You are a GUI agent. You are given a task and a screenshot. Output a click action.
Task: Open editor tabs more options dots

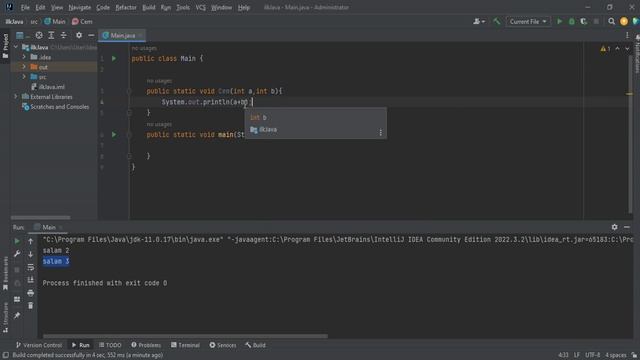point(627,36)
